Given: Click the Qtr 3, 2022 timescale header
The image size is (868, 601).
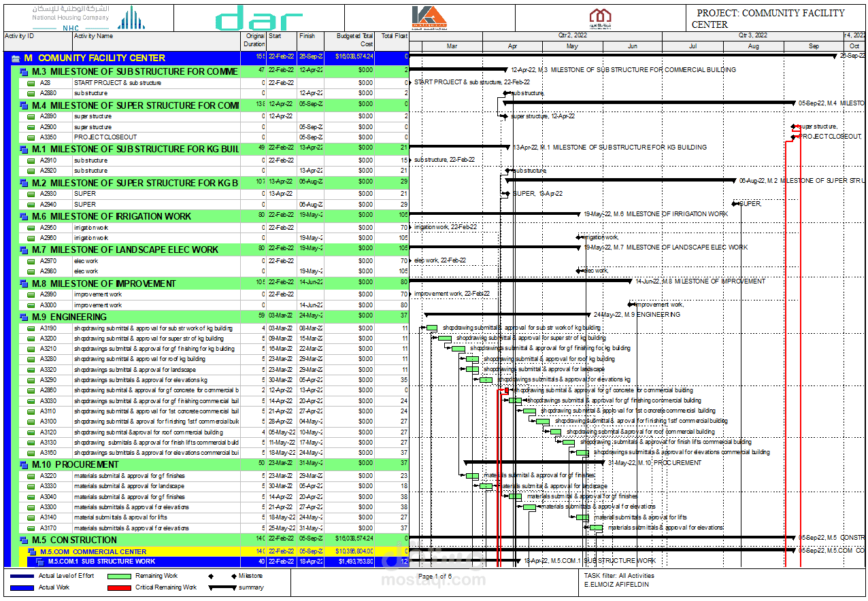Looking at the screenshot, I should tap(752, 35).
